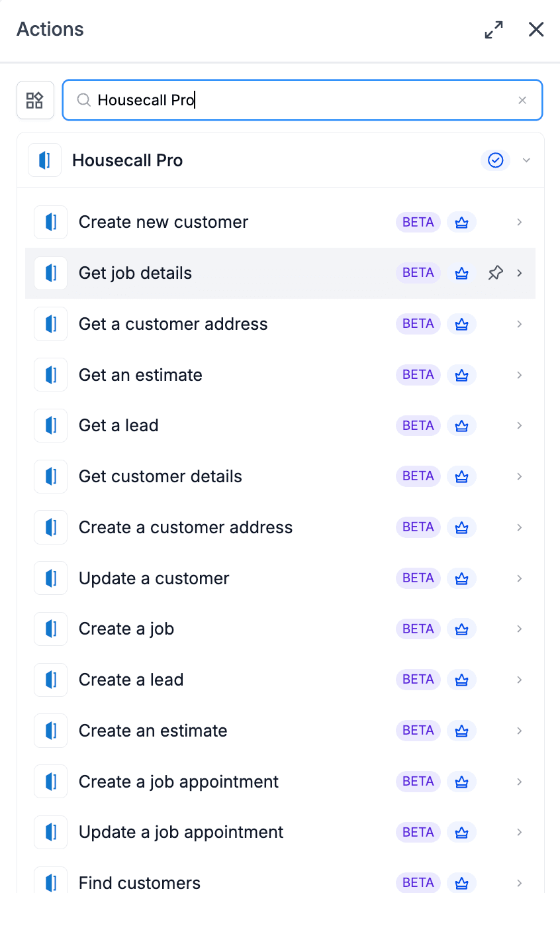Click premium crown icon on Create a lead
This screenshot has height=934, width=560.
[x=462, y=680]
